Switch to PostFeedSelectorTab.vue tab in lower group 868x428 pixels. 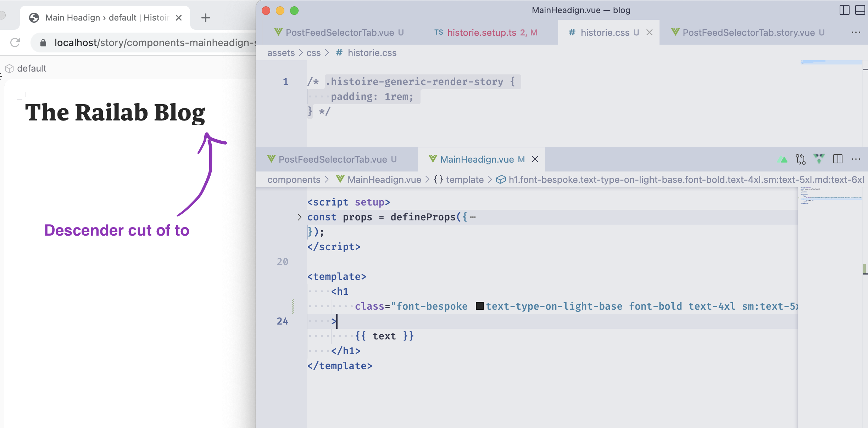click(332, 159)
